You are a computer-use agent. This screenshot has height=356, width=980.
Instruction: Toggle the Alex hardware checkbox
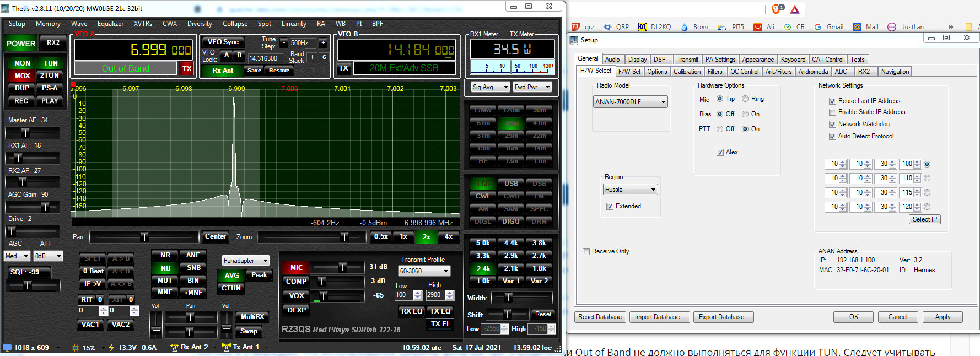coord(720,152)
